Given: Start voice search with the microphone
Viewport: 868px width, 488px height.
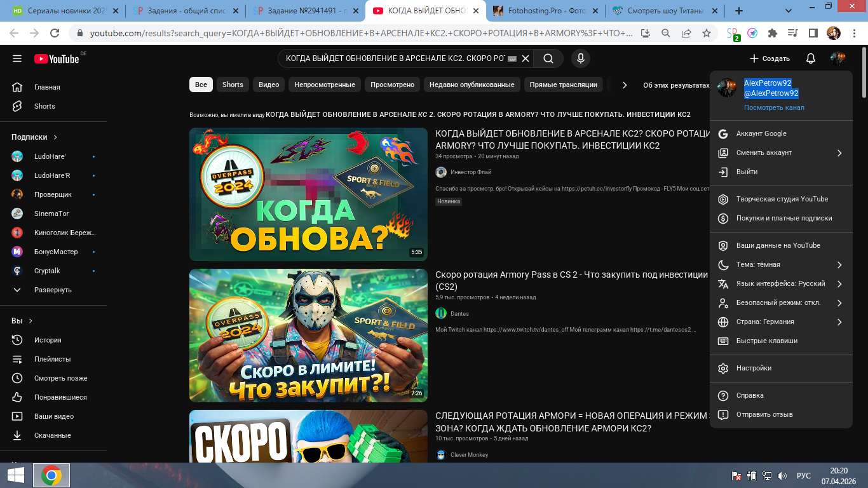Looking at the screenshot, I should click(580, 58).
